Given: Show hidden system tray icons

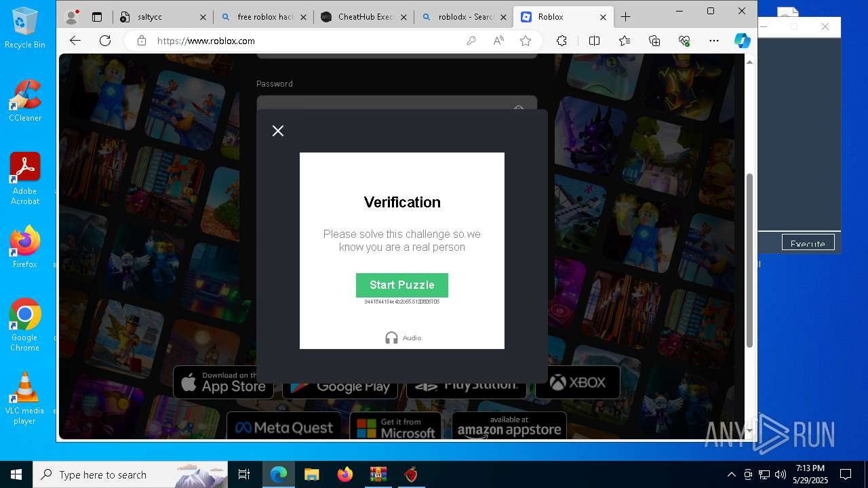Looking at the screenshot, I should point(731,474).
